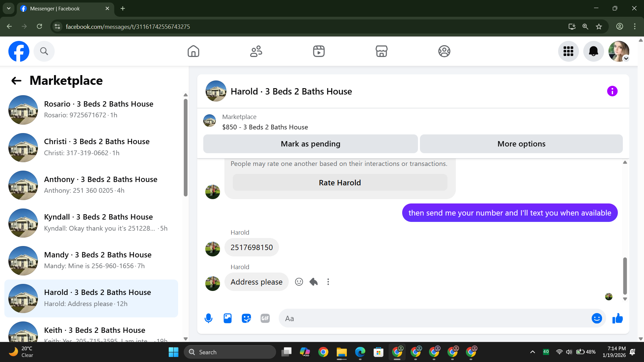The width and height of the screenshot is (644, 362).
Task: Click Mark as pending button
Action: 310,144
